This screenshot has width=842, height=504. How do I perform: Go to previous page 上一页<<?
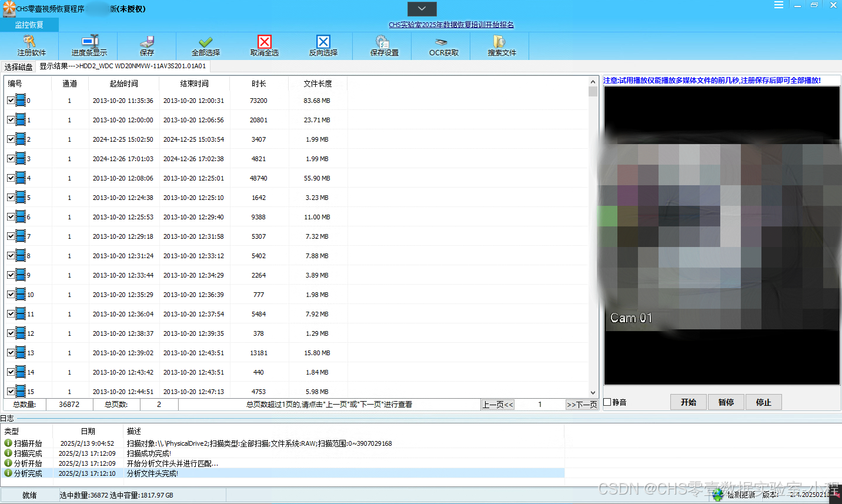pyautogui.click(x=497, y=405)
